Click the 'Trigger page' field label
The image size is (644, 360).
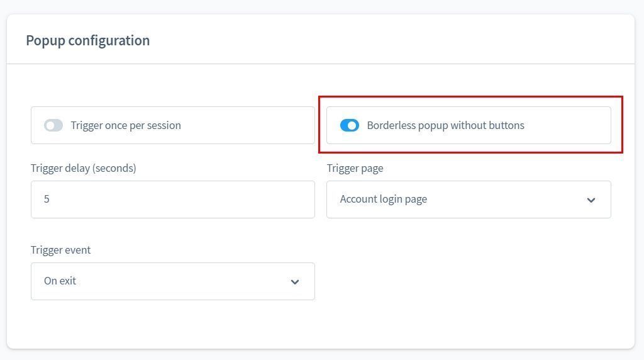click(x=355, y=168)
